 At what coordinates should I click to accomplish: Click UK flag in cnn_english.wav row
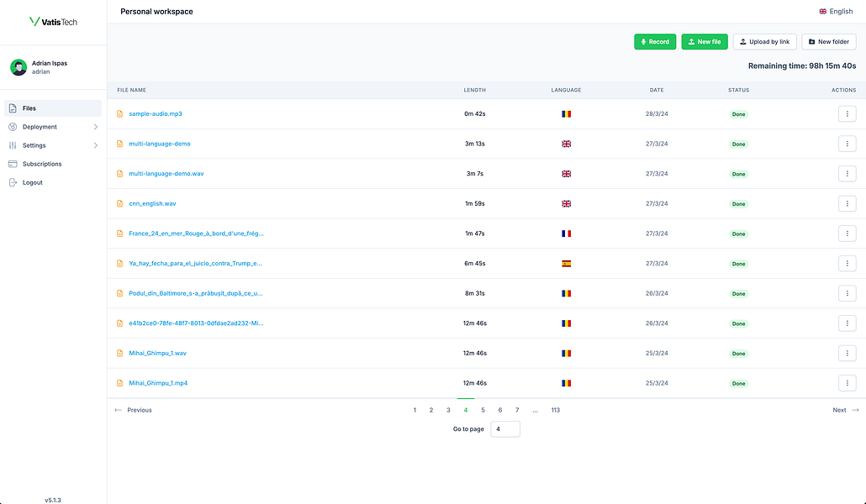[566, 203]
